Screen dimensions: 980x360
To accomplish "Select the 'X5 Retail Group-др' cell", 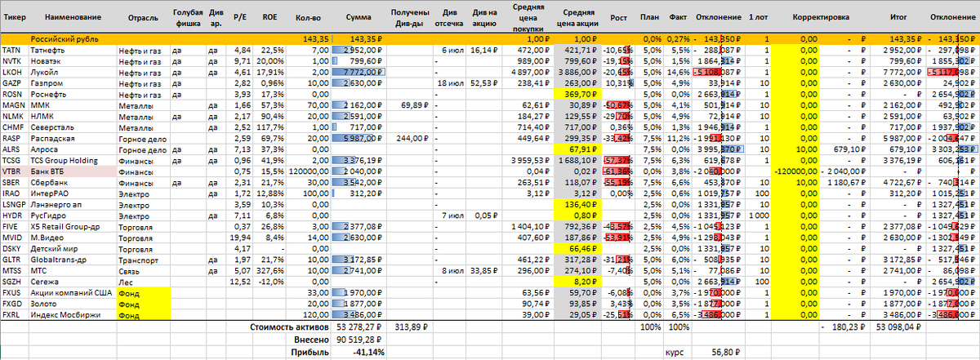I will pyautogui.click(x=73, y=228).
